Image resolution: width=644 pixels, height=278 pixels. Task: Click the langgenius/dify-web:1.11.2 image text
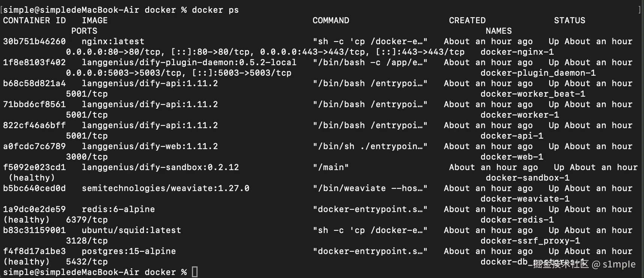pyautogui.click(x=150, y=146)
